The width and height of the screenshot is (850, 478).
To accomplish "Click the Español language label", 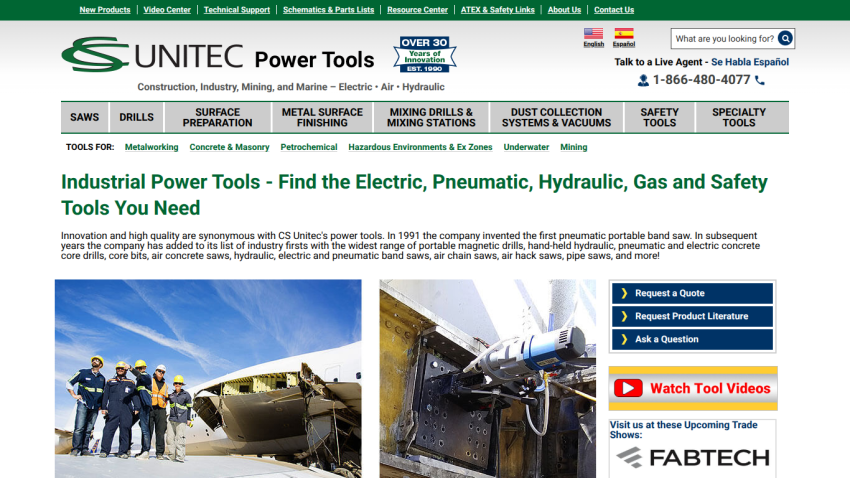I will point(623,44).
